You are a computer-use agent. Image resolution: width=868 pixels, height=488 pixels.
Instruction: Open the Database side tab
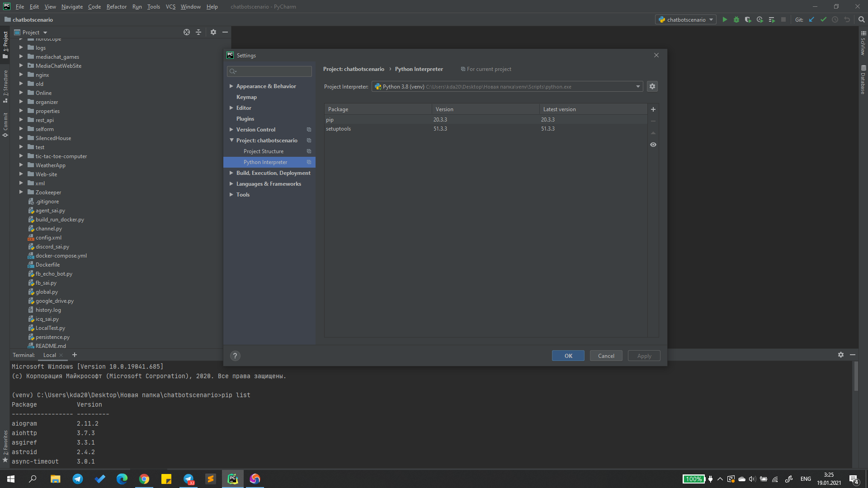[863, 79]
